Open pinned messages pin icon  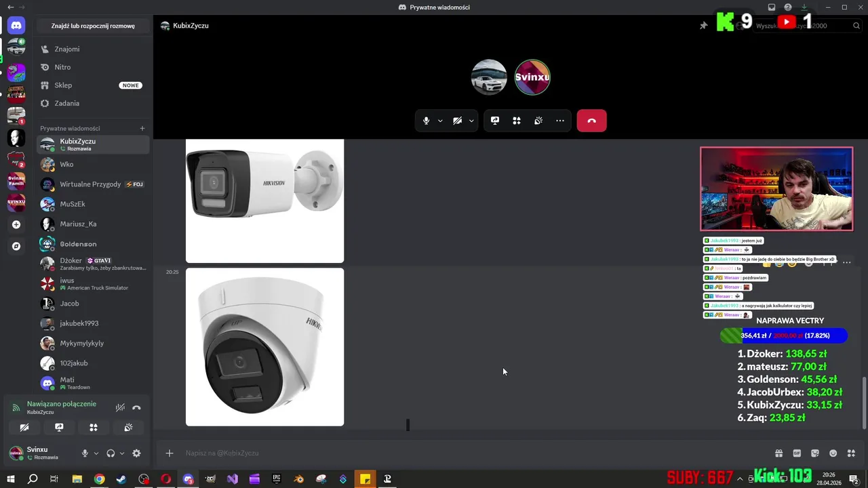pos(703,26)
